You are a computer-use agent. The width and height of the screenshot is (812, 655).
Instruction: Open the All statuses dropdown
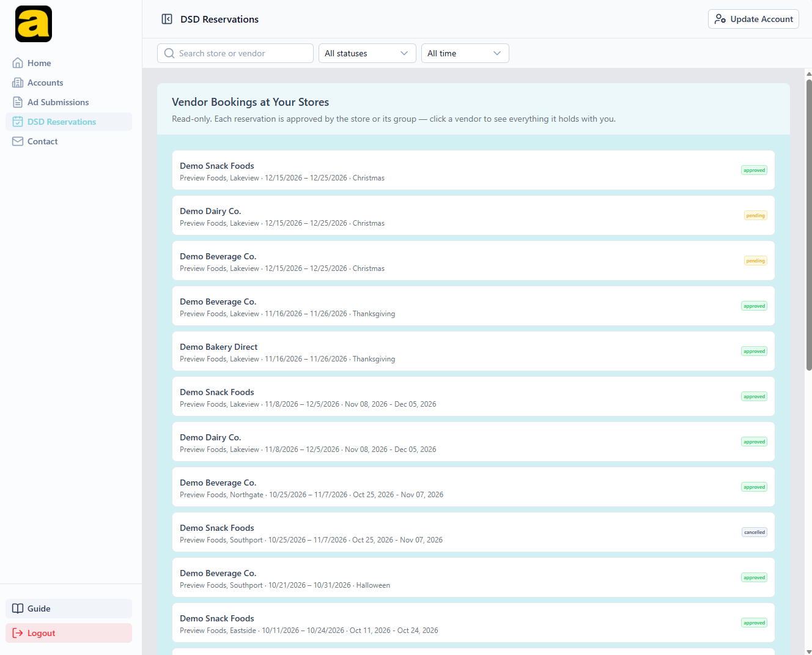point(367,53)
